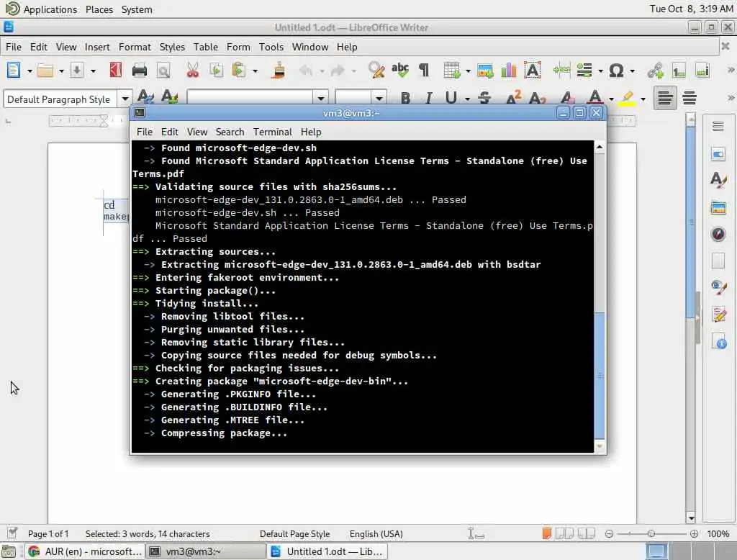Click the Undo arrow
The width and height of the screenshot is (737, 560).
pyautogui.click(x=305, y=71)
